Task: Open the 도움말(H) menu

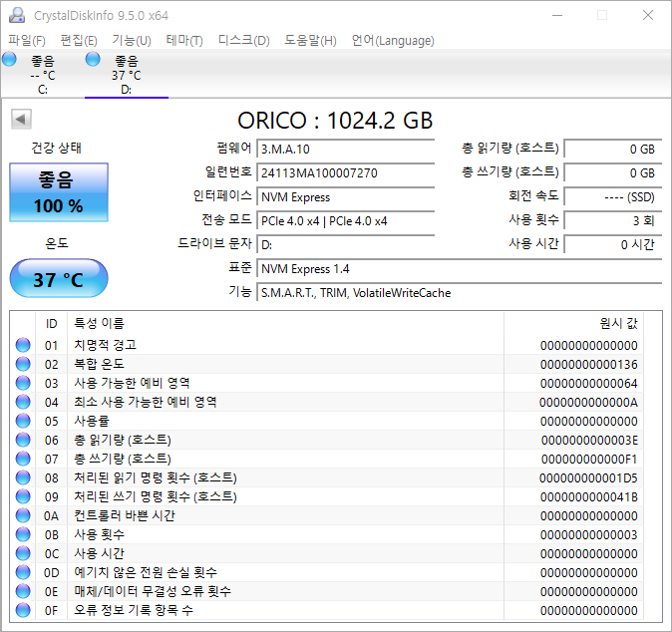Action: tap(310, 40)
